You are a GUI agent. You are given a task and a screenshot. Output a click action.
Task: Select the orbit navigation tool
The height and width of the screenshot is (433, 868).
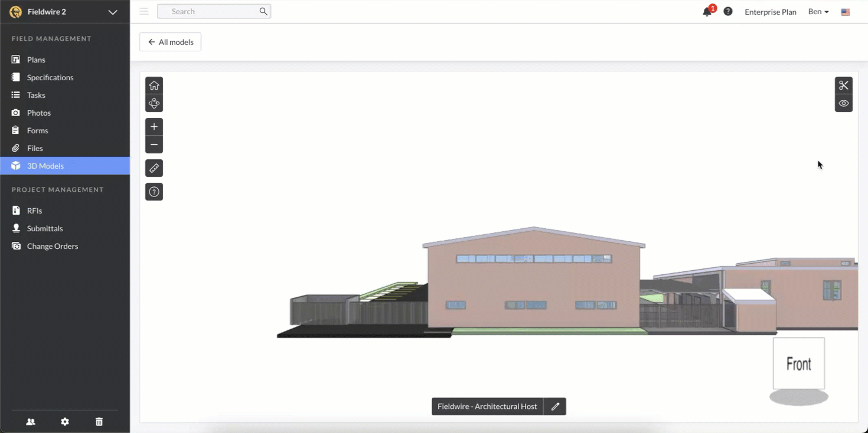click(x=154, y=103)
